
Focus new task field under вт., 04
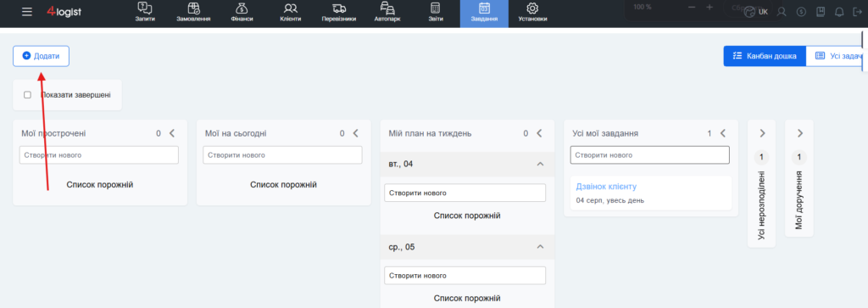click(x=465, y=193)
